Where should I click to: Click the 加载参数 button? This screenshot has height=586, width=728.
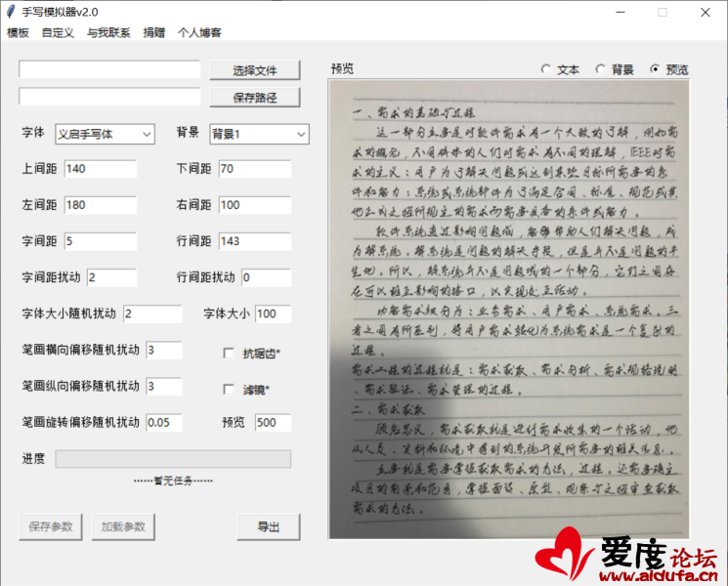click(x=123, y=526)
